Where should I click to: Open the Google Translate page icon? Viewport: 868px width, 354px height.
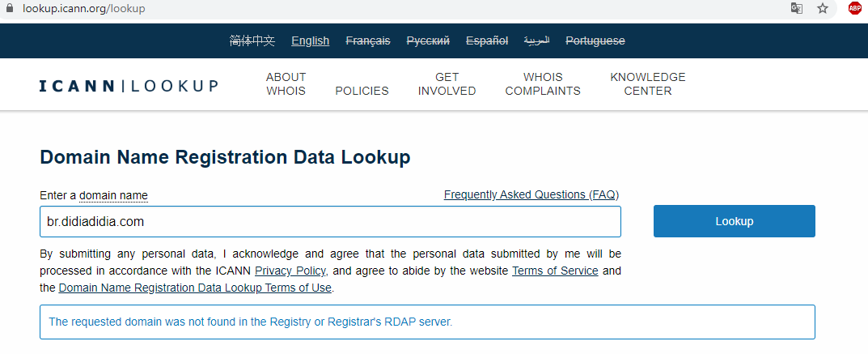tap(797, 9)
